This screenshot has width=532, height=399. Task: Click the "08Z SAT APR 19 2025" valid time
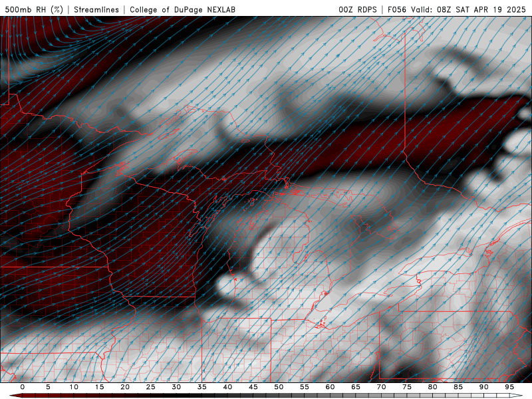tap(481, 9)
